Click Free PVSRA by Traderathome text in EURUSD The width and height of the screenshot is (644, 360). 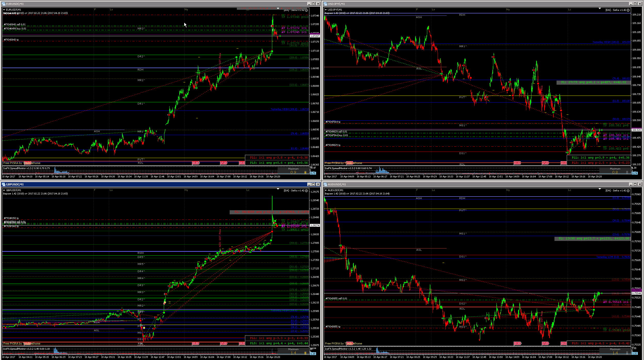tap(22, 163)
